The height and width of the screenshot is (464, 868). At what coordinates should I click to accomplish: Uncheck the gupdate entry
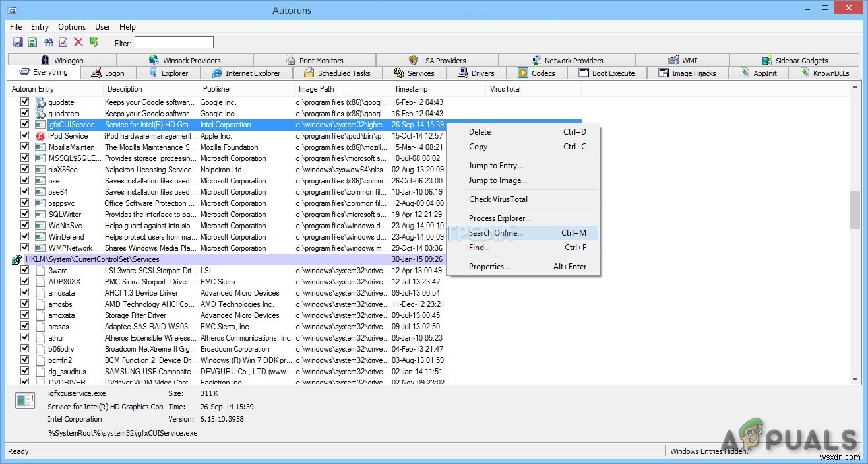coord(24,102)
